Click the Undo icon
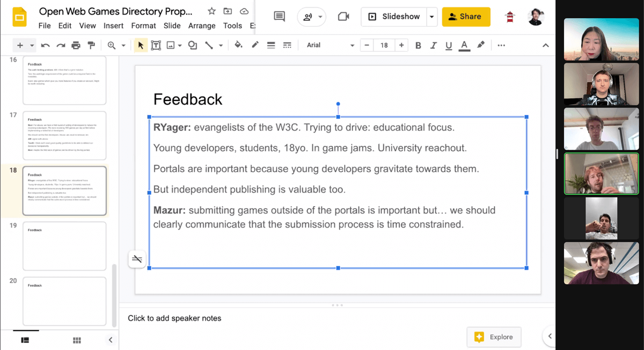Image resolution: width=644 pixels, height=350 pixels. click(46, 45)
